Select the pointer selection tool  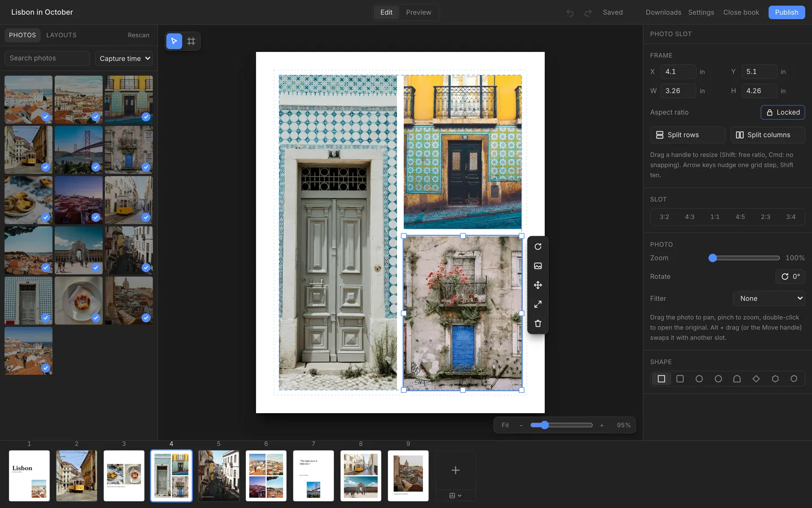click(174, 41)
